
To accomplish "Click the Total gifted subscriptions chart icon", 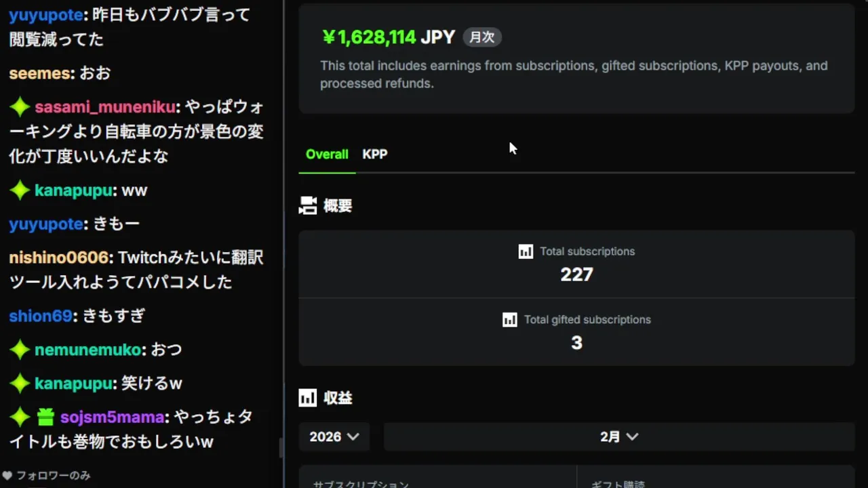I will pyautogui.click(x=509, y=320).
